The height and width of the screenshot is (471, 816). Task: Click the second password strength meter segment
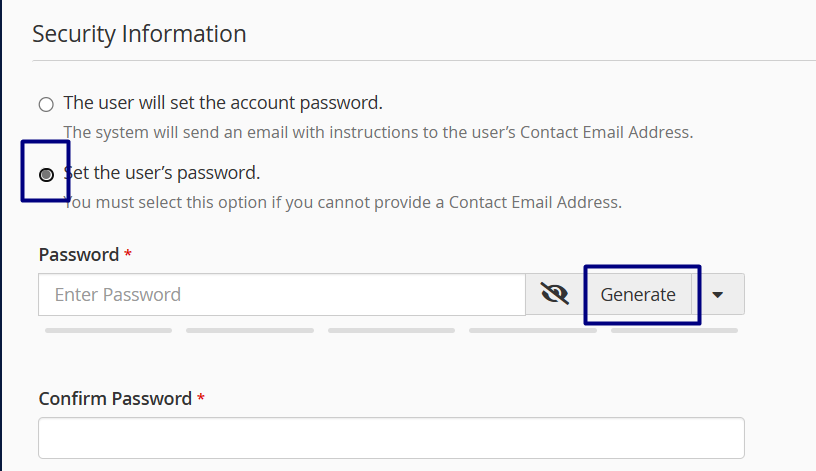(250, 330)
